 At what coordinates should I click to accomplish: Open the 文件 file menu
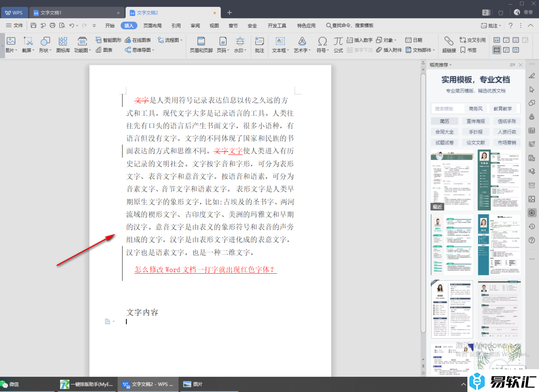coord(15,26)
